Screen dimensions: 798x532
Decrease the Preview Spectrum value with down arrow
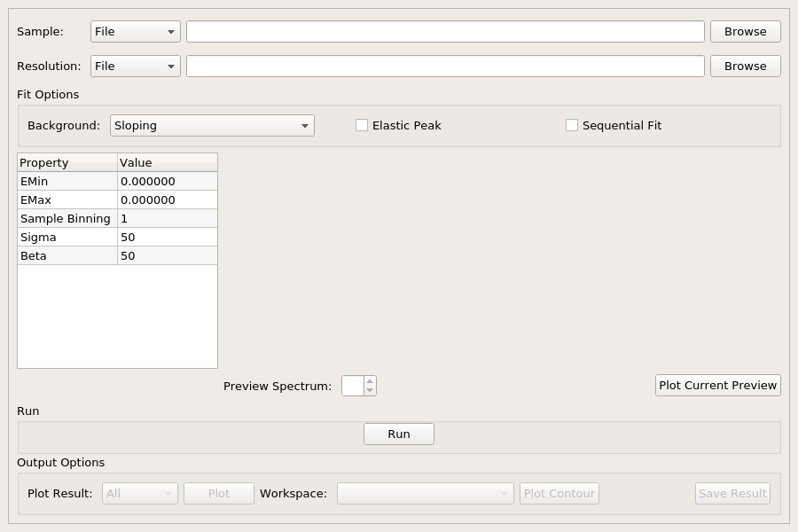click(x=370, y=390)
